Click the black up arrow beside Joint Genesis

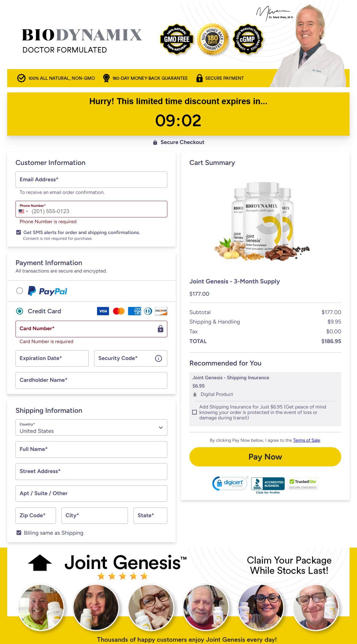[x=40, y=563]
